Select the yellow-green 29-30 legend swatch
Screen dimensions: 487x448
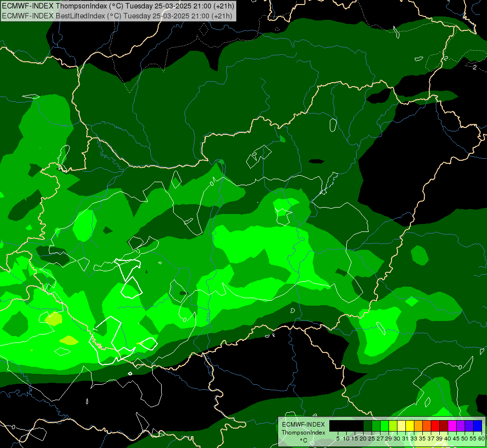393,426
